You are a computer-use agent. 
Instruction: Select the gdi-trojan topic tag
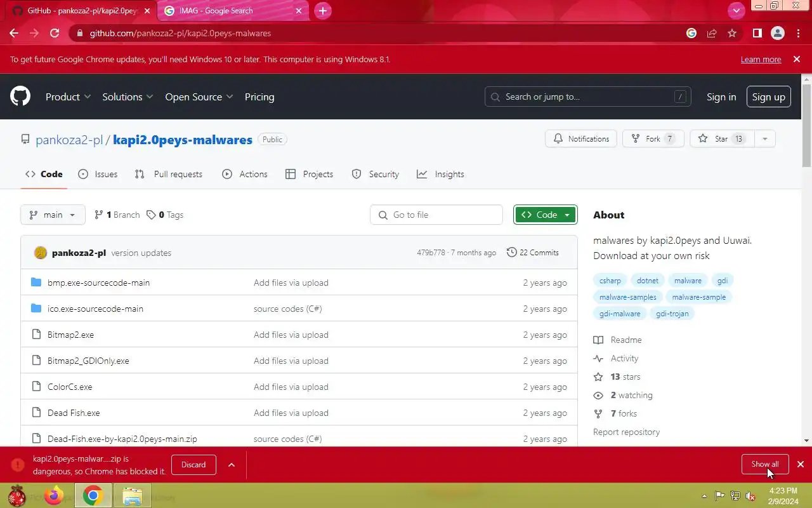(x=672, y=313)
